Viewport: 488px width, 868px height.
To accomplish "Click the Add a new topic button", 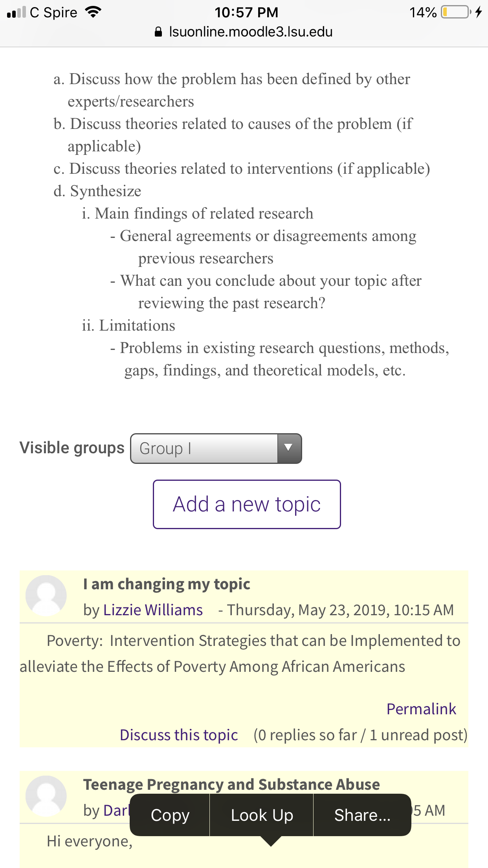I will (247, 504).
